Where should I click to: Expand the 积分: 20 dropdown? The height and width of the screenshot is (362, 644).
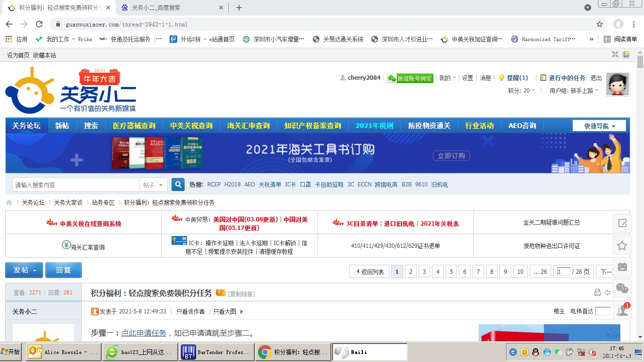coord(522,91)
